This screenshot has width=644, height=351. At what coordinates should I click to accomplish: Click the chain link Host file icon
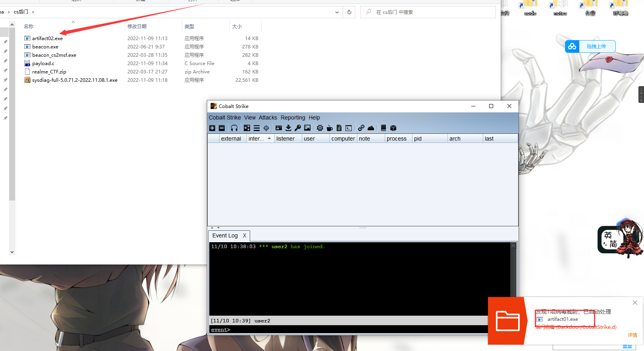click(361, 128)
